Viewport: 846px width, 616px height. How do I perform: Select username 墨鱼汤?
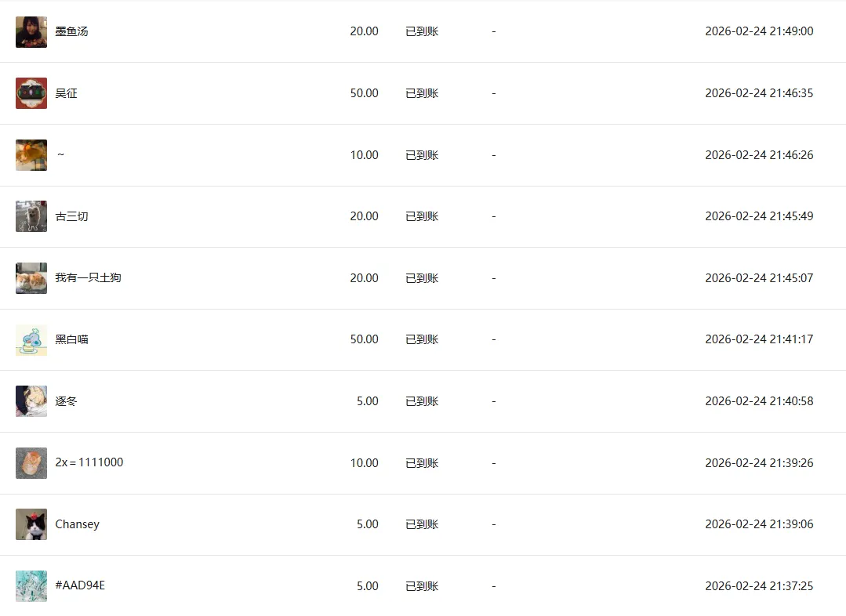[71, 31]
